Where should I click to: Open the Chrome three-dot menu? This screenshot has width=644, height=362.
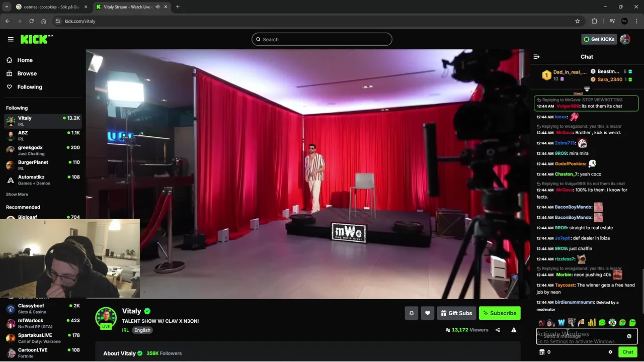click(636, 21)
